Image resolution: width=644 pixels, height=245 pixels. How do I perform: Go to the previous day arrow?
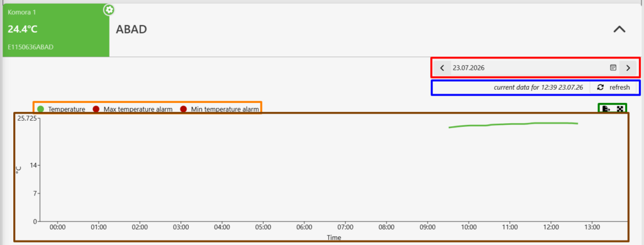442,68
